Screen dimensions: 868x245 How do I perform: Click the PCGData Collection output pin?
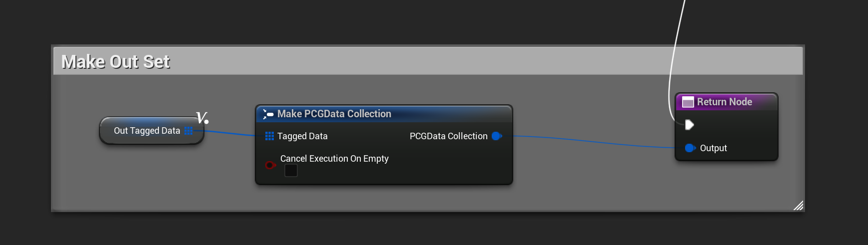pyautogui.click(x=496, y=136)
